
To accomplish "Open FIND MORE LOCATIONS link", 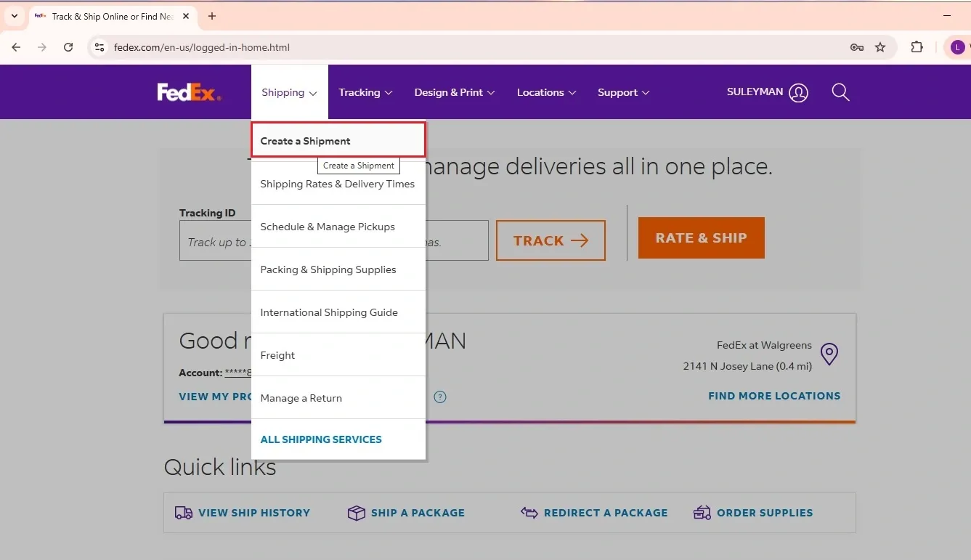I will pos(774,396).
